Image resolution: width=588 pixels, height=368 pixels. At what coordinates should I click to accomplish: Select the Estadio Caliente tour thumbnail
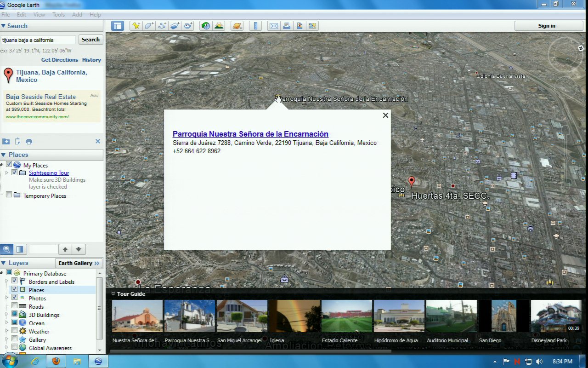tap(346, 316)
